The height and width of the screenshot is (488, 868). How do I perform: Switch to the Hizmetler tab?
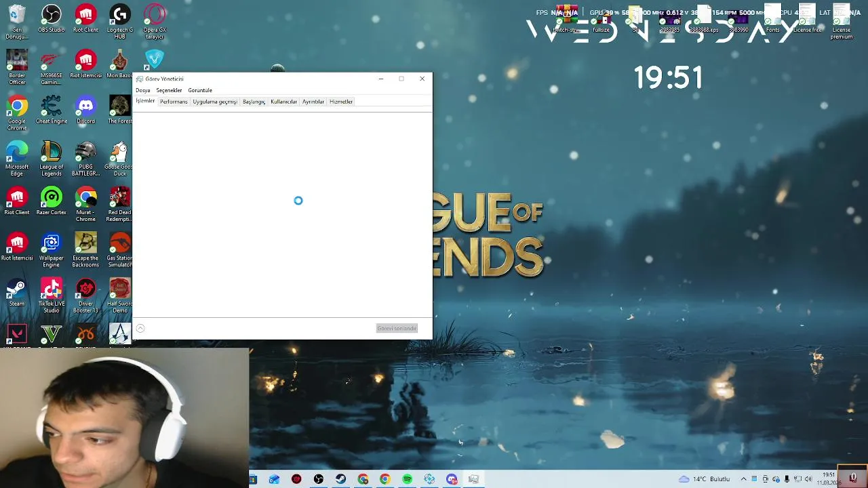pyautogui.click(x=341, y=102)
